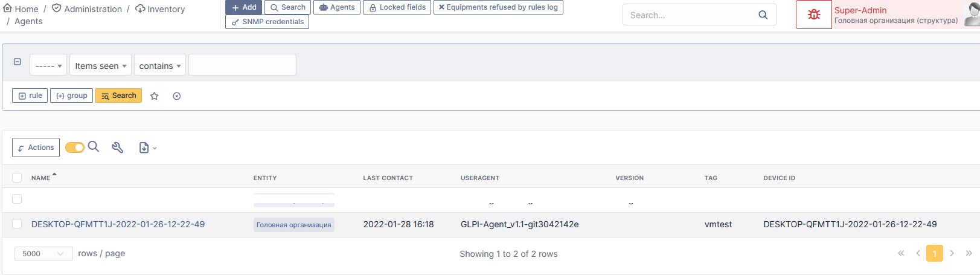Viewport: 980px width, 275px height.
Task: Sort by Version column
Action: (x=630, y=178)
